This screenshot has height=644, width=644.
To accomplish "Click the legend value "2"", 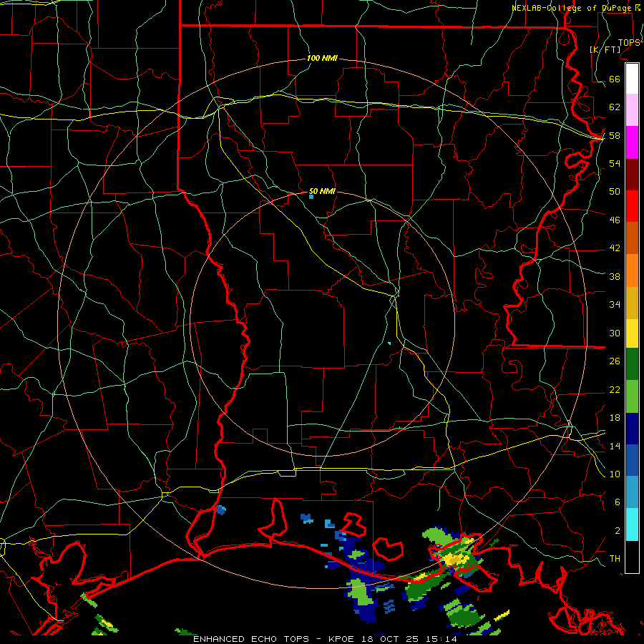I will 618,531.
